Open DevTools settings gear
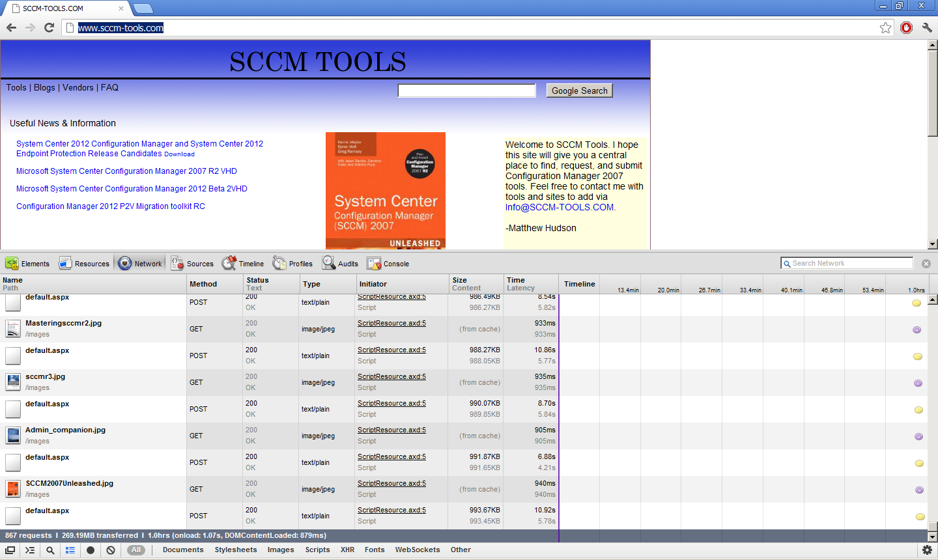The height and width of the screenshot is (560, 938). [x=927, y=550]
